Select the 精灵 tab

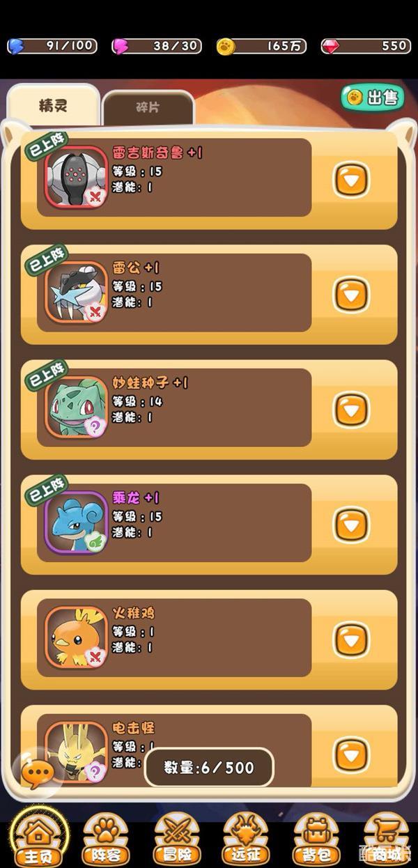[53, 106]
